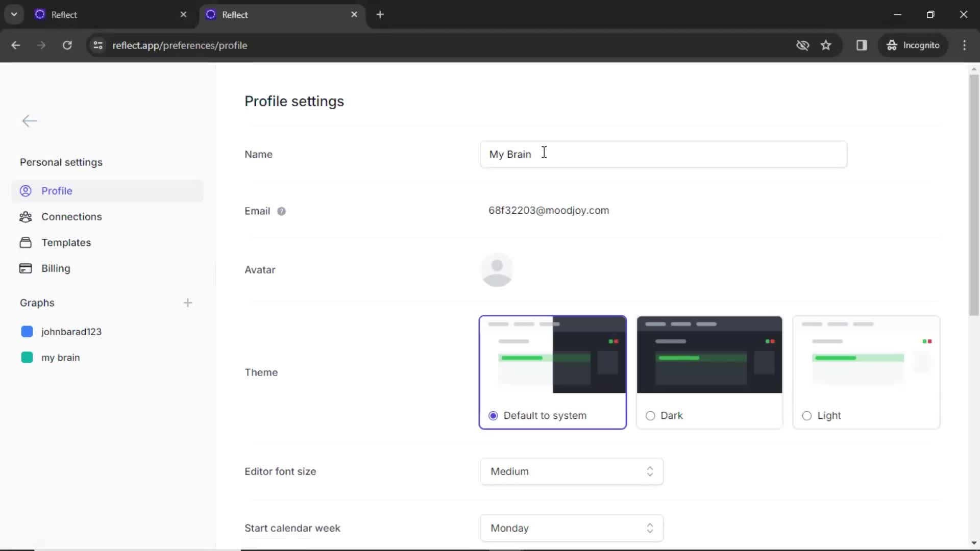Select Dark theme option
Viewport: 980px width, 551px height.
[x=650, y=415]
